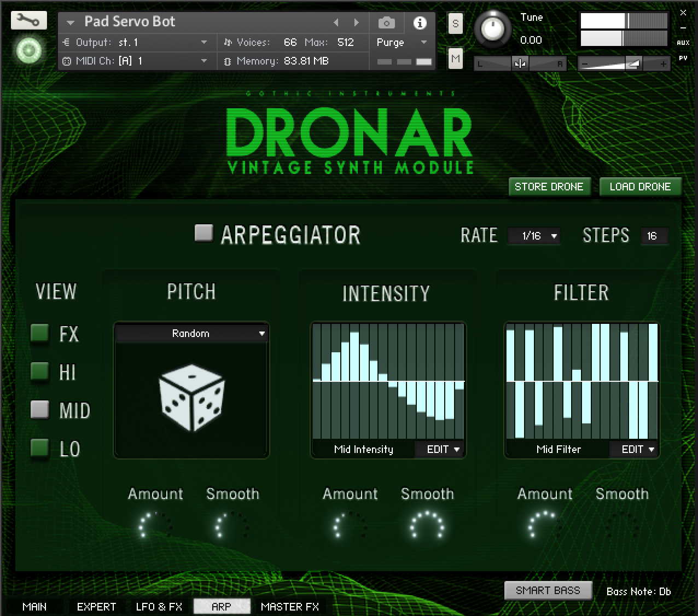Click the Voices count value 66
Image resolution: width=698 pixels, height=616 pixels.
pos(290,42)
